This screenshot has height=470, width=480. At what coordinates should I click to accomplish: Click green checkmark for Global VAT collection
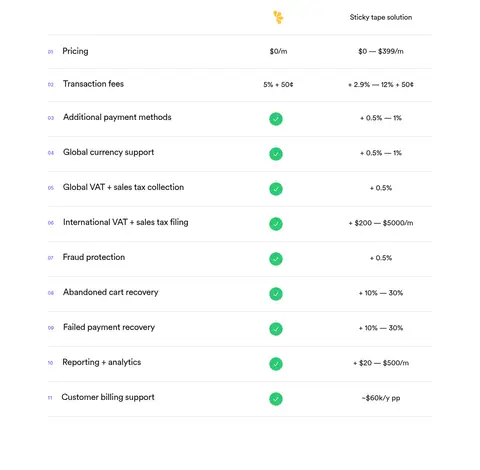point(276,189)
